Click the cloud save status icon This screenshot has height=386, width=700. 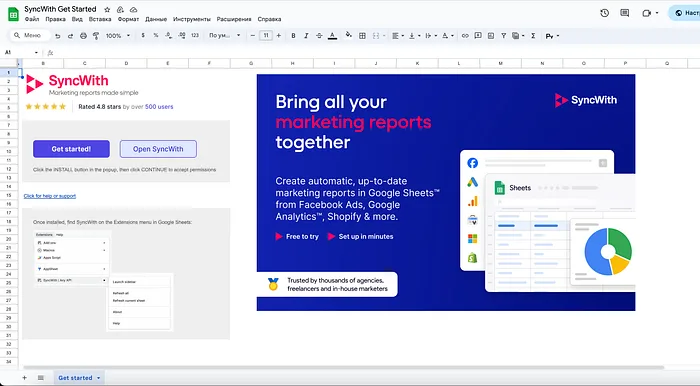click(x=133, y=9)
